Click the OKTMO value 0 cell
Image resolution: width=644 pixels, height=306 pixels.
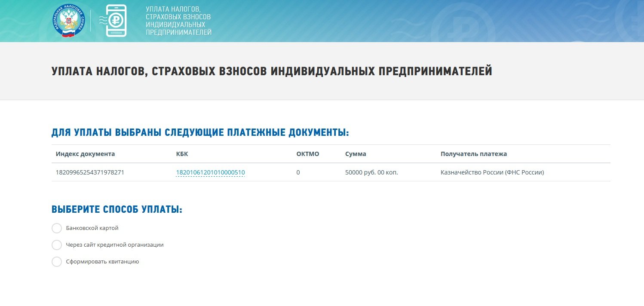coord(298,173)
